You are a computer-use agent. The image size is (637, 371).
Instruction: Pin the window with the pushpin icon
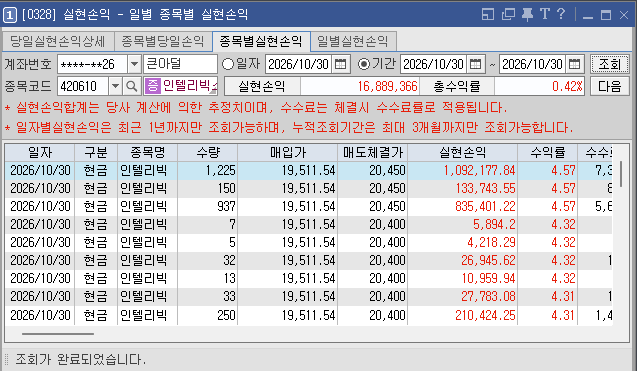(527, 14)
